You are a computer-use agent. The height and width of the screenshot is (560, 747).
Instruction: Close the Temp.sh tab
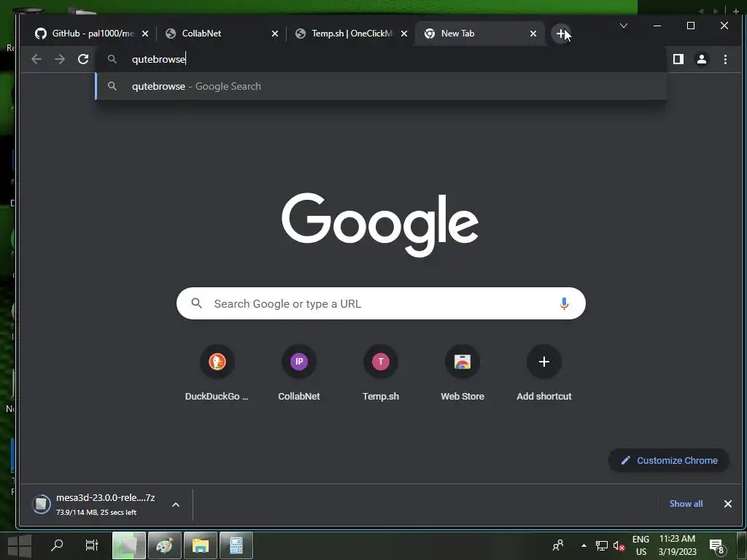(x=404, y=34)
